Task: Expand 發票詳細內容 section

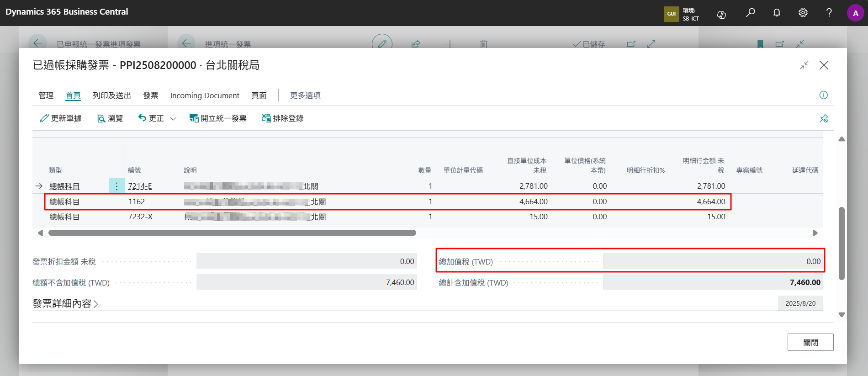Action: coord(66,303)
